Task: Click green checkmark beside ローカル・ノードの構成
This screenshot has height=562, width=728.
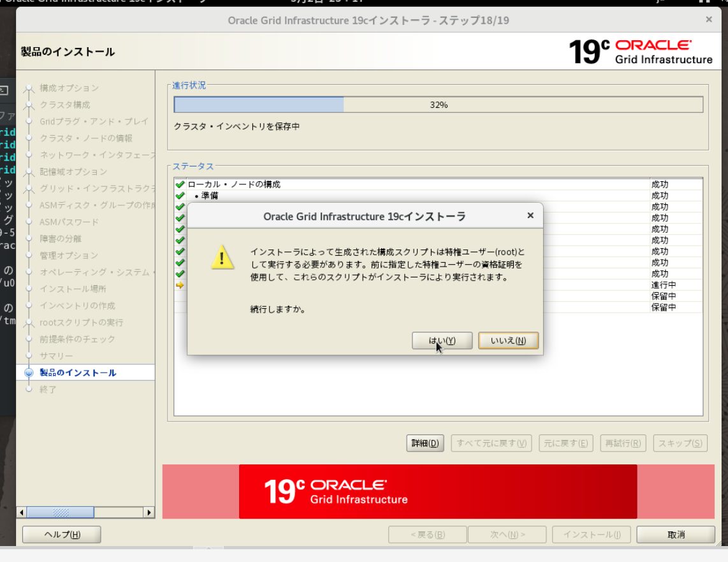Action: [180, 184]
